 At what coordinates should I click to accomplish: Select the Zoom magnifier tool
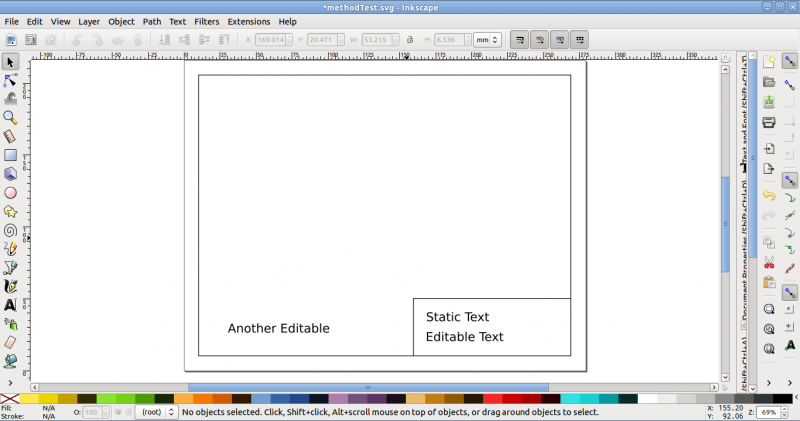[x=10, y=118]
